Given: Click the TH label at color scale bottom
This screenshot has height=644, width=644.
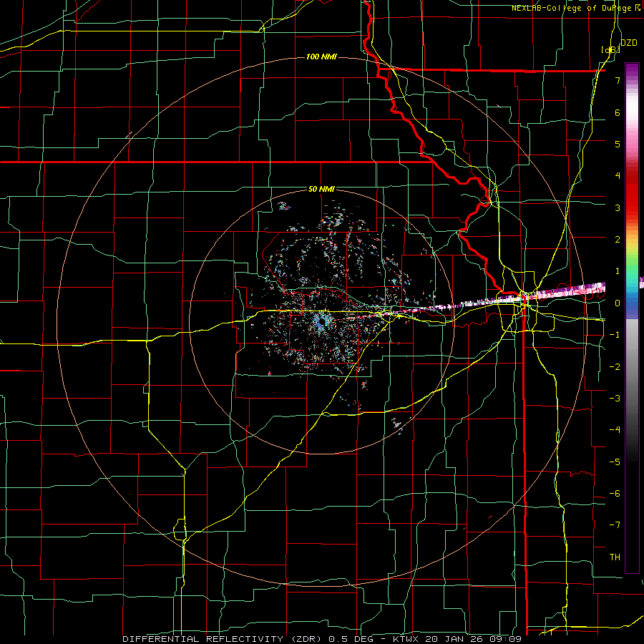Looking at the screenshot, I should click(615, 557).
